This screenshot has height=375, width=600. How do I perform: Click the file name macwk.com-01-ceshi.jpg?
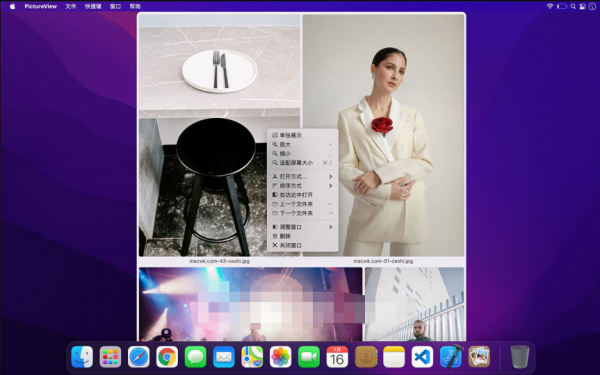(383, 261)
